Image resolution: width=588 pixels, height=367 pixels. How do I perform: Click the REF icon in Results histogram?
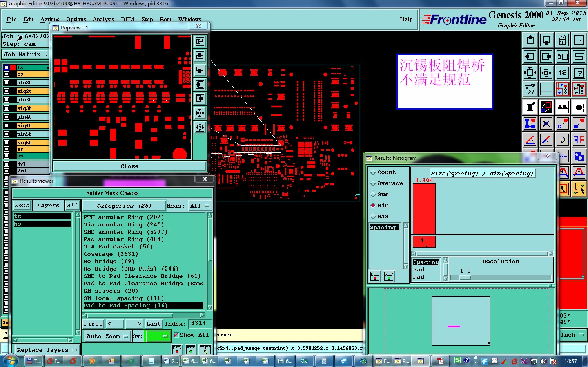click(x=389, y=276)
